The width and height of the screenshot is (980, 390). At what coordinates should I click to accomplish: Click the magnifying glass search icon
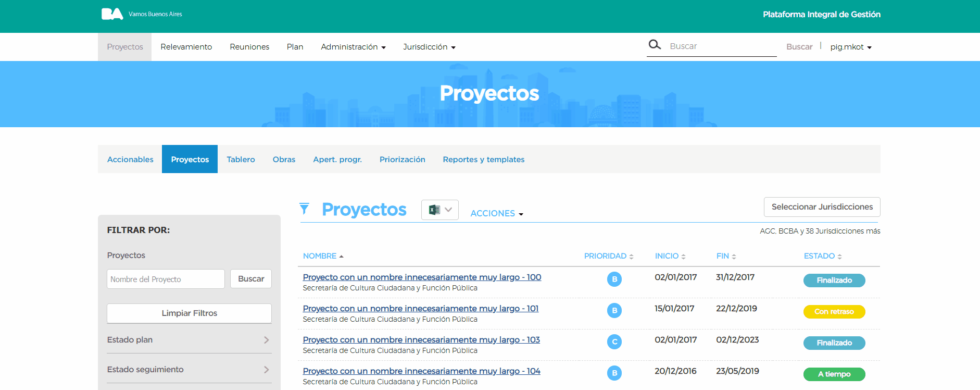click(655, 45)
